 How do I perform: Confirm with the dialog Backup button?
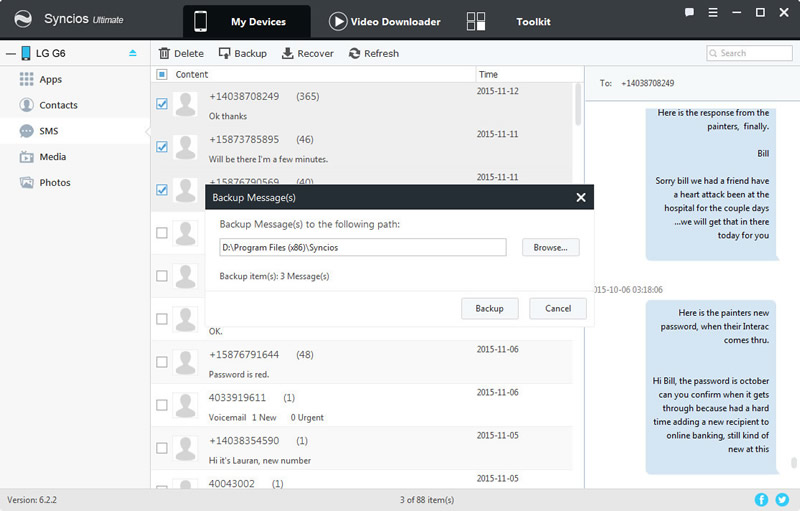(490, 309)
